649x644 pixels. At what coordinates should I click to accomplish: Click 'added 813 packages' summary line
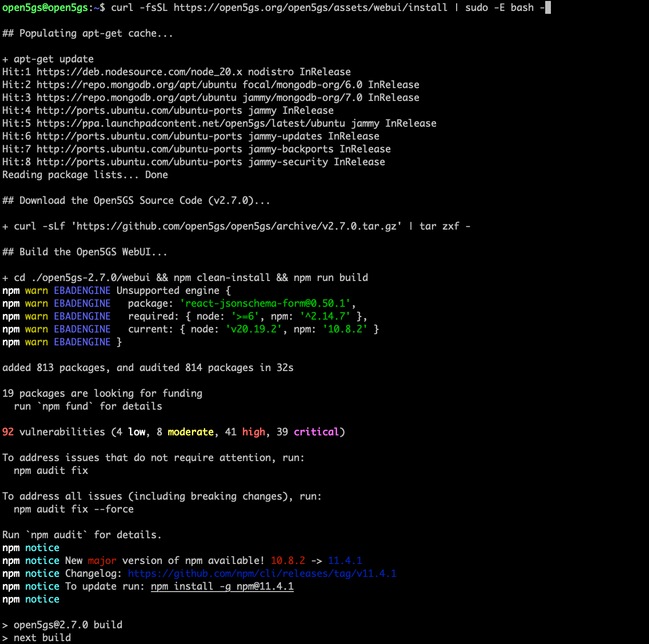148,368
